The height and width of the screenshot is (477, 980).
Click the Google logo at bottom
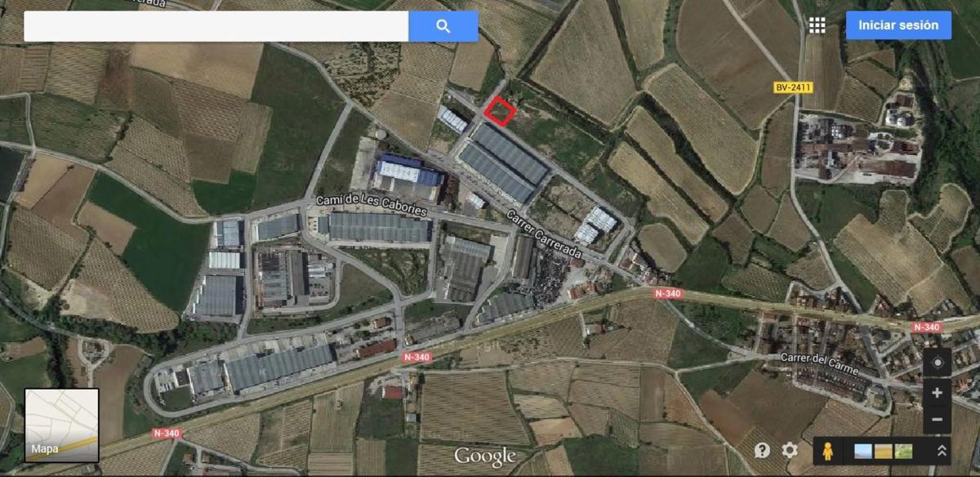[485, 456]
